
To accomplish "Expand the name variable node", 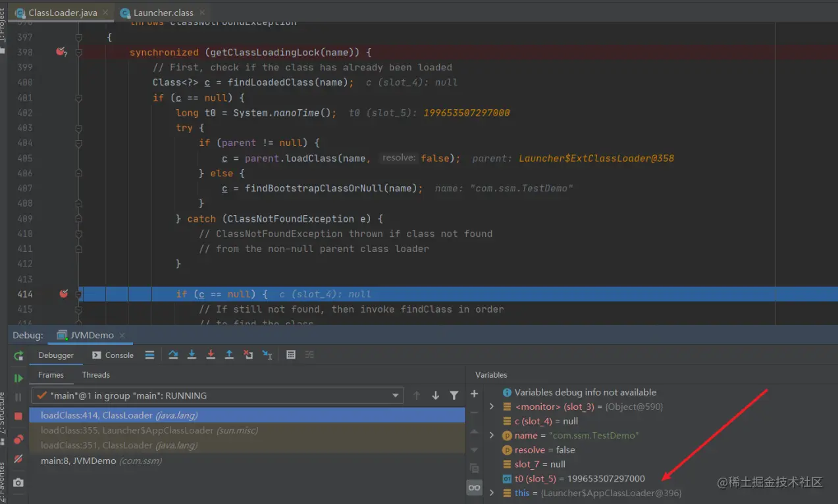I will 492,436.
